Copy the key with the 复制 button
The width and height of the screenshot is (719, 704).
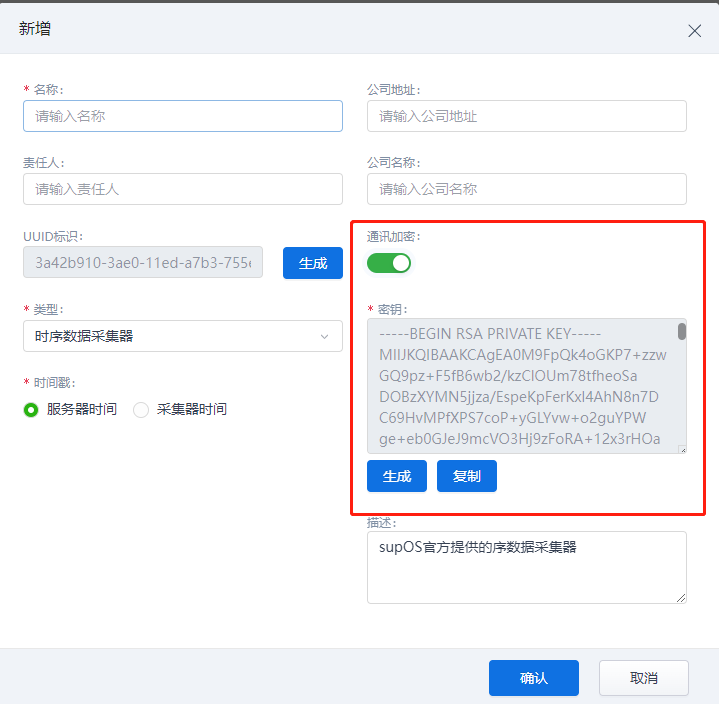pos(467,476)
